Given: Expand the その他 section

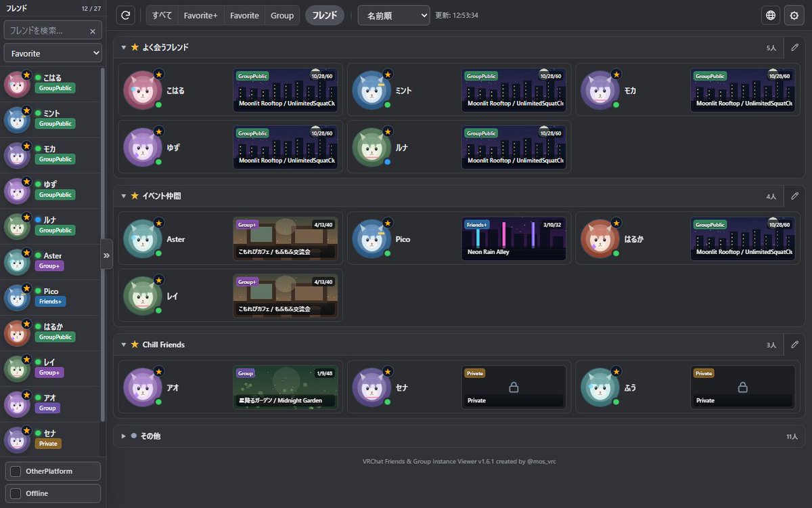Looking at the screenshot, I should pos(124,436).
